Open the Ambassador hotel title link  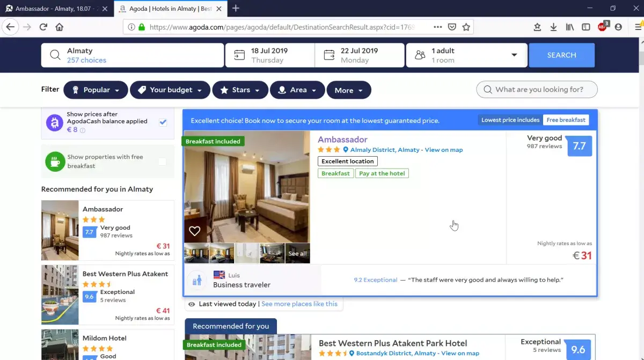pos(342,139)
